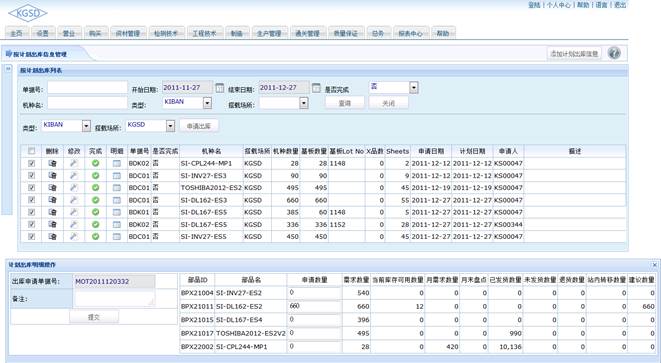Viewport: 661px width, 363px height.
Task: Show details of the SI-CPL244-MP1 row
Action: click(x=117, y=164)
